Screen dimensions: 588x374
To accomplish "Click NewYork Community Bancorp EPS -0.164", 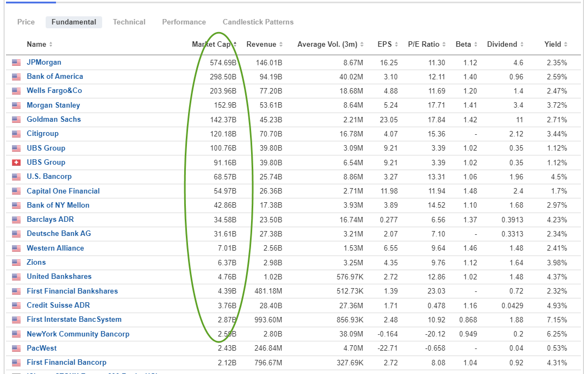I will (387, 334).
